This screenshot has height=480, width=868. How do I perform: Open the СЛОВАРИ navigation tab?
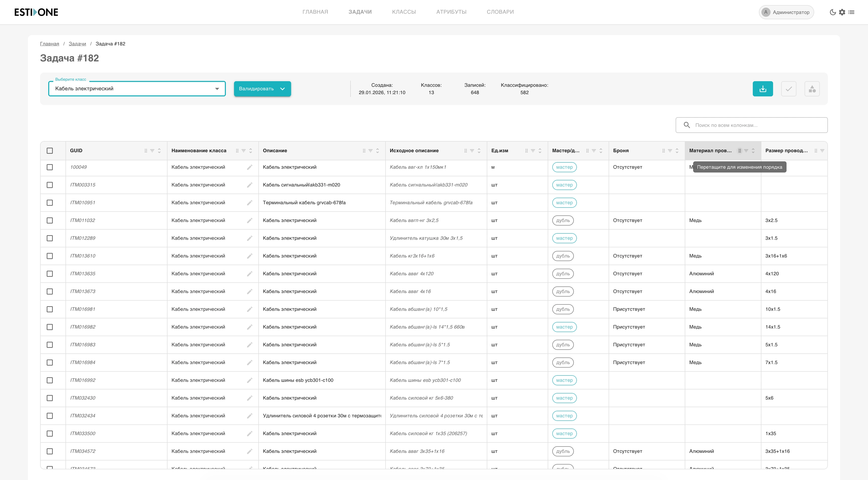click(500, 12)
